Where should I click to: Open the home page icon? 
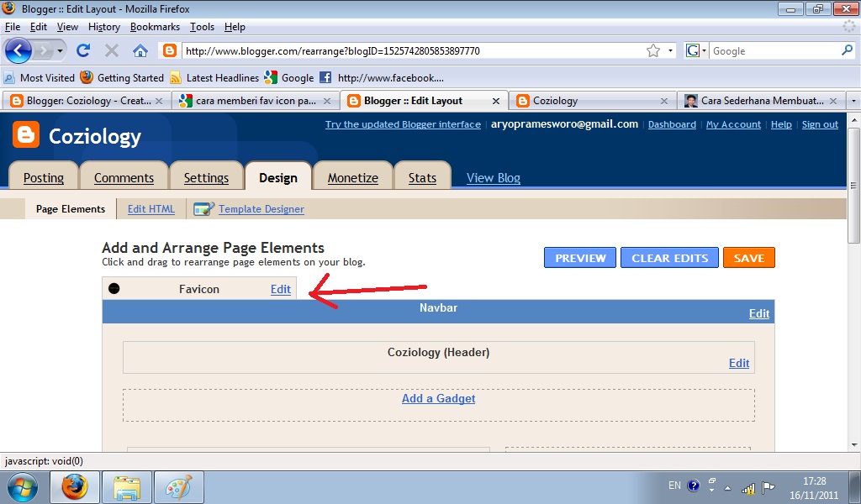coord(140,51)
